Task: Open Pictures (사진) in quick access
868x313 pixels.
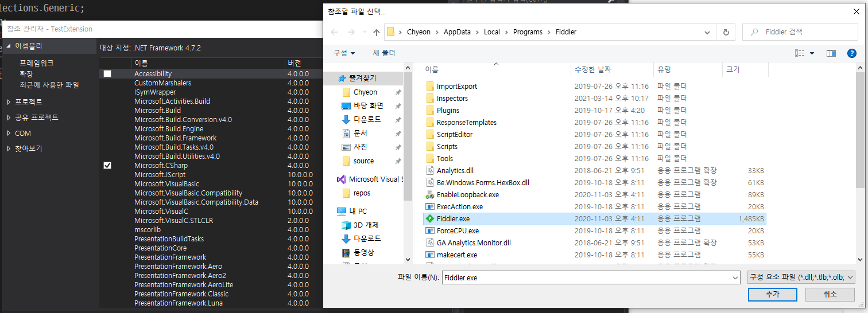Action: [361, 147]
